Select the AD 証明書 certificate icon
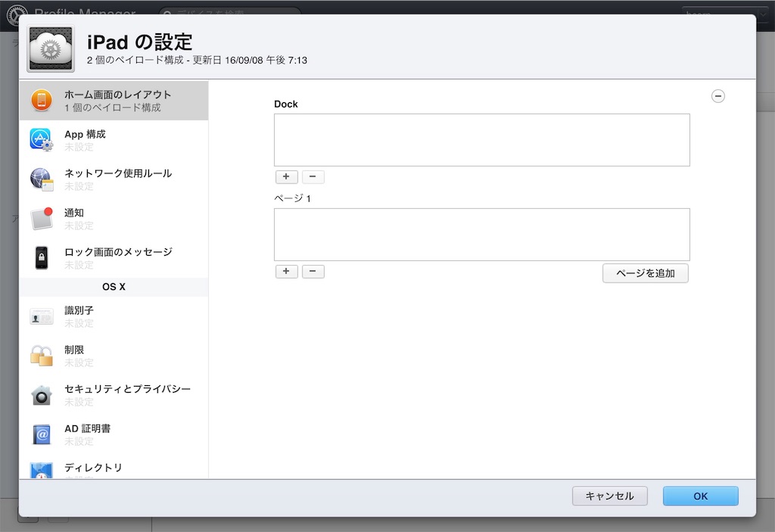 point(42,434)
